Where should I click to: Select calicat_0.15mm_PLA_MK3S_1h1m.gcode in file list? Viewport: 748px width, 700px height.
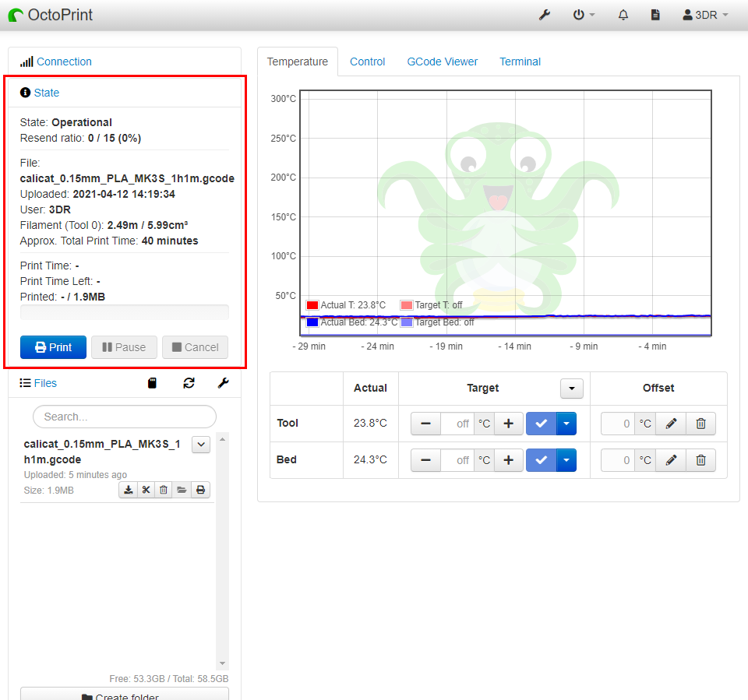click(102, 452)
